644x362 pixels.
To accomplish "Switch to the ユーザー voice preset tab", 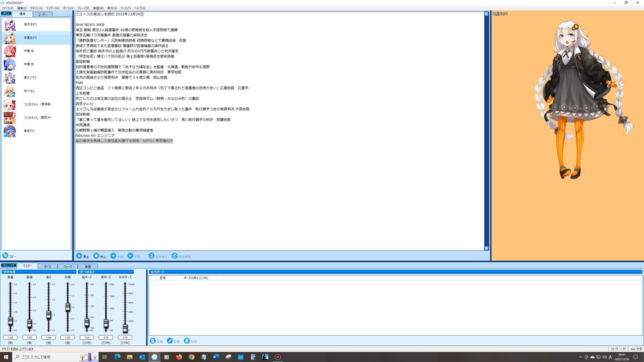I will click(42, 14).
